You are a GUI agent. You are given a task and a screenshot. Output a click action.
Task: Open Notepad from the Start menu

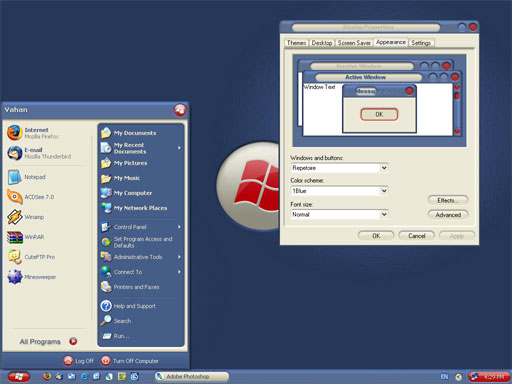pos(27,177)
